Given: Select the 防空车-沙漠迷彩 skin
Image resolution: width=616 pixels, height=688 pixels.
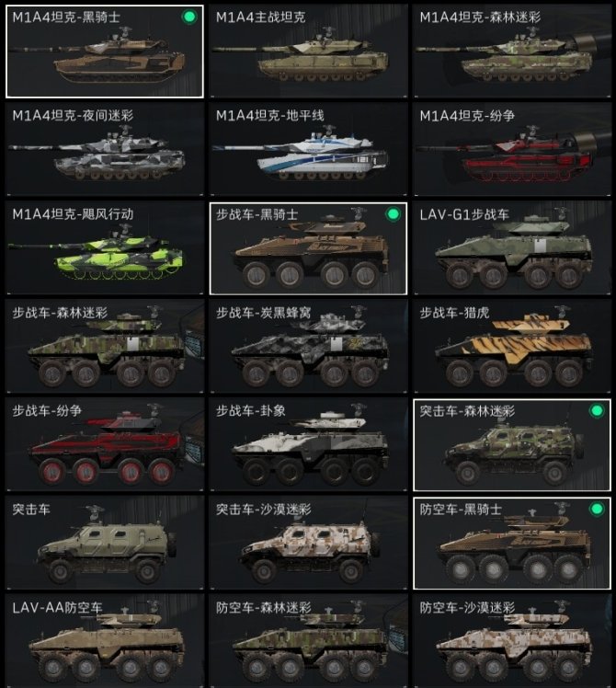Looking at the screenshot, I should [x=512, y=641].
